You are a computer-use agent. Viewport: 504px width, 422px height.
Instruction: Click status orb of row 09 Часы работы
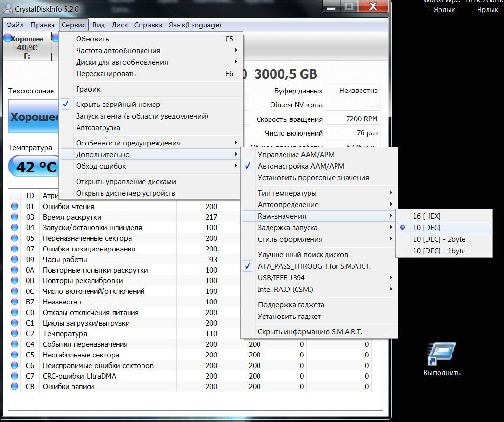coord(14,259)
